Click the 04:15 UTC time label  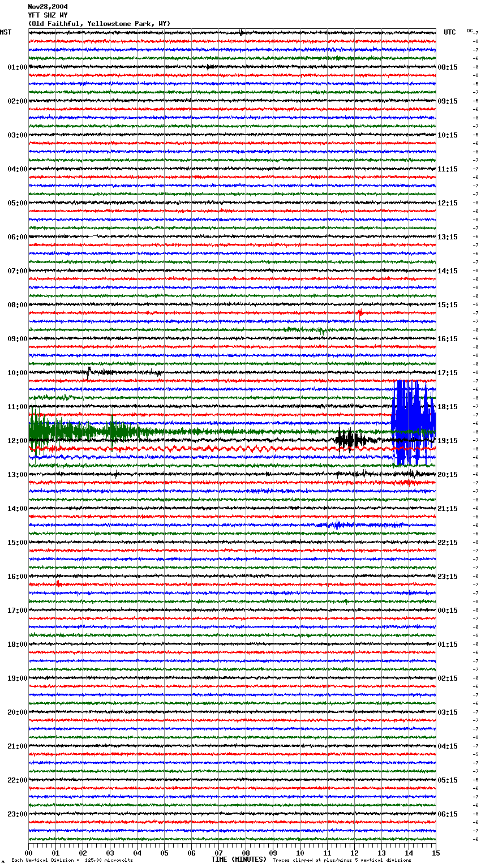(448, 746)
